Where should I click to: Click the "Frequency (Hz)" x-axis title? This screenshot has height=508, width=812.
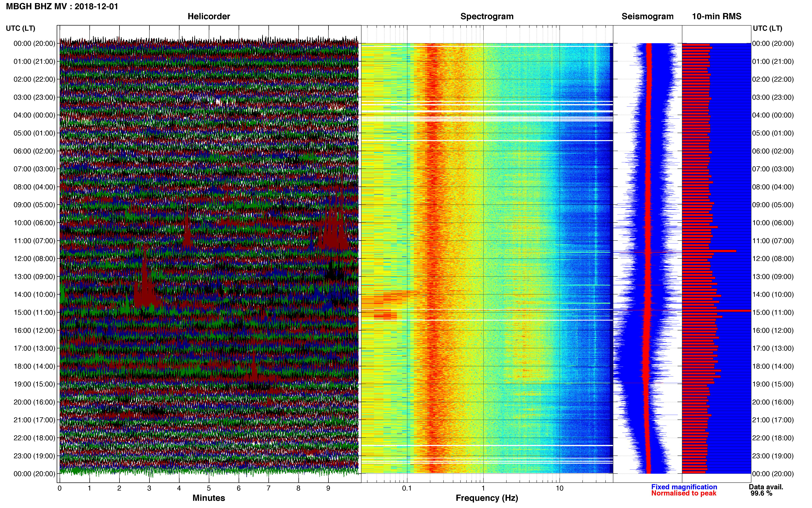point(487,498)
